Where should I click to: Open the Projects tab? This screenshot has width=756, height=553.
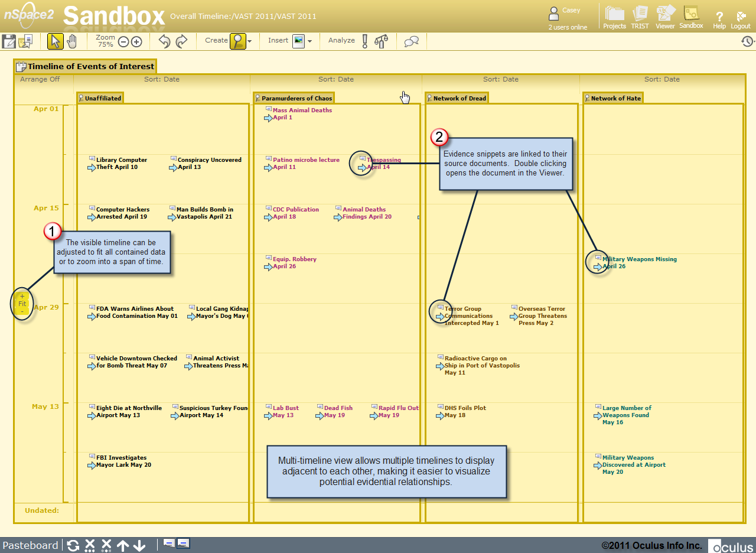pos(614,17)
